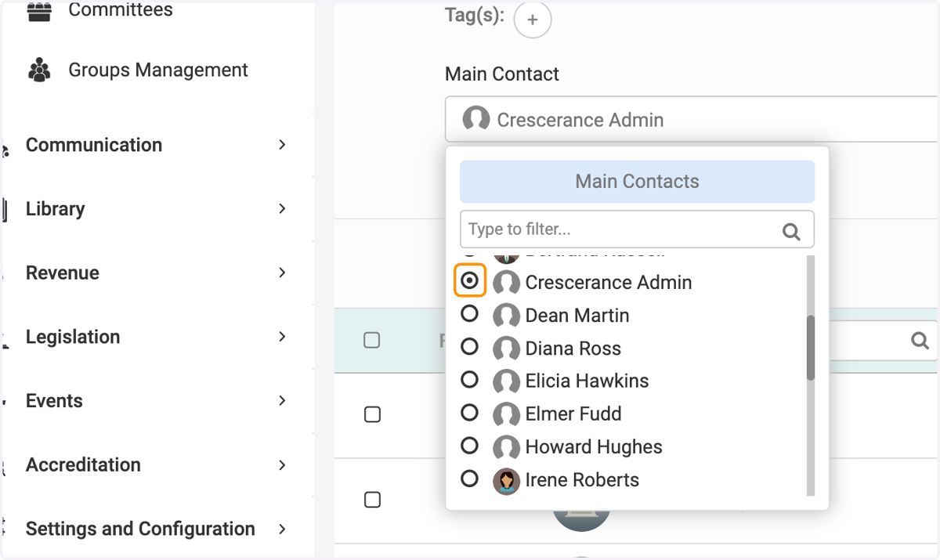
Task: Click the Elmer Fudd name text
Action: pos(573,414)
